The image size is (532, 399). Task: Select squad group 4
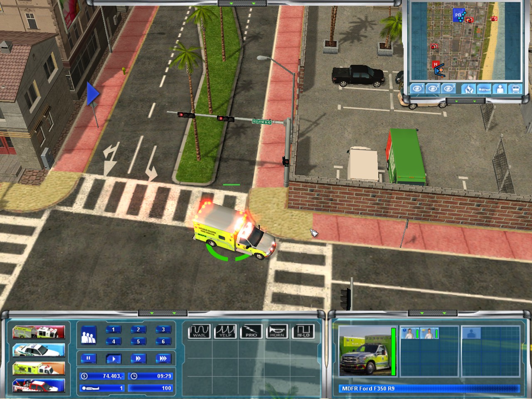113,342
